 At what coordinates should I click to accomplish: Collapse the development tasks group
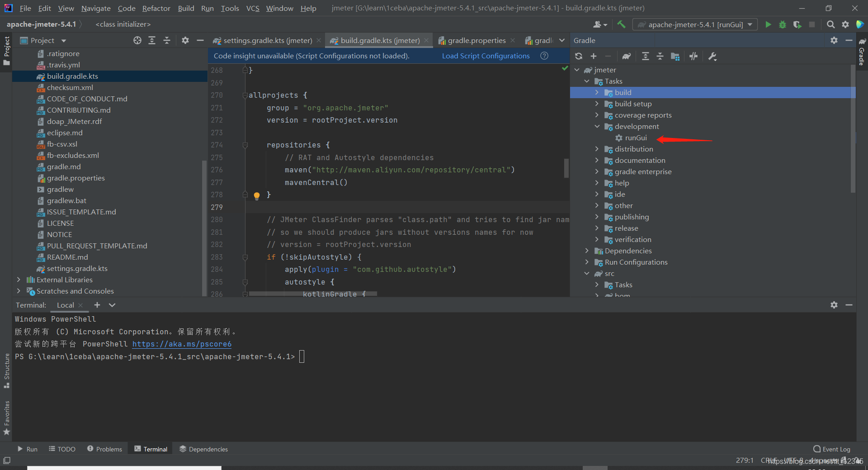[597, 126]
